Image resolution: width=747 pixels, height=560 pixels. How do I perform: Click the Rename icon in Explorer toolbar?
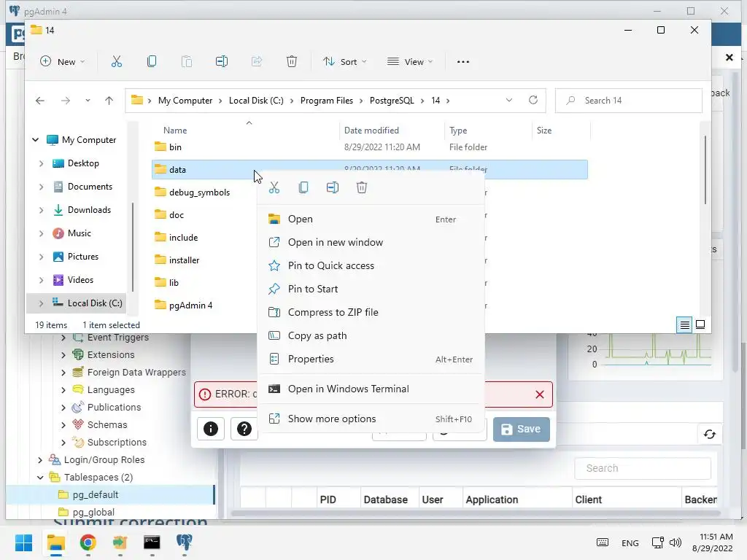tap(222, 61)
